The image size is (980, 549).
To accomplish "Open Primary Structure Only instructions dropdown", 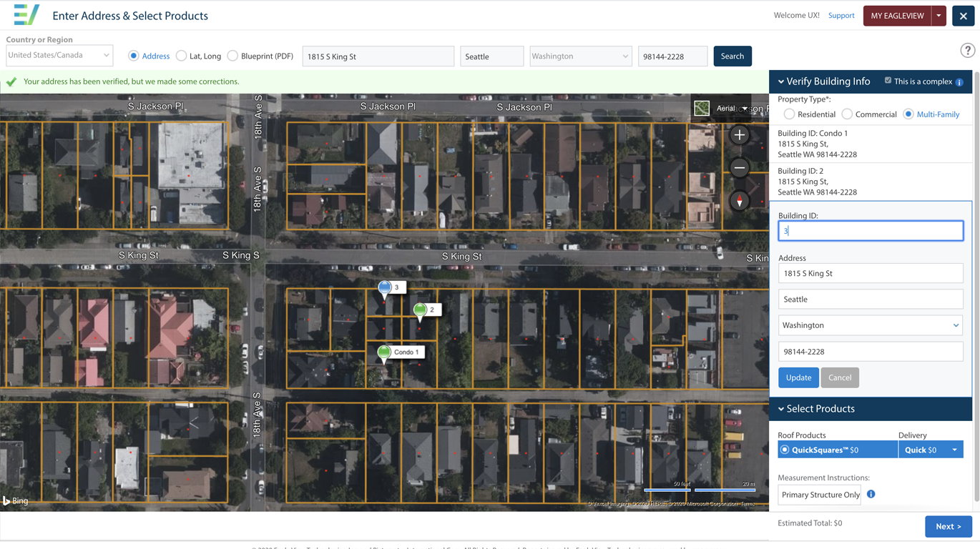I will [x=820, y=495].
